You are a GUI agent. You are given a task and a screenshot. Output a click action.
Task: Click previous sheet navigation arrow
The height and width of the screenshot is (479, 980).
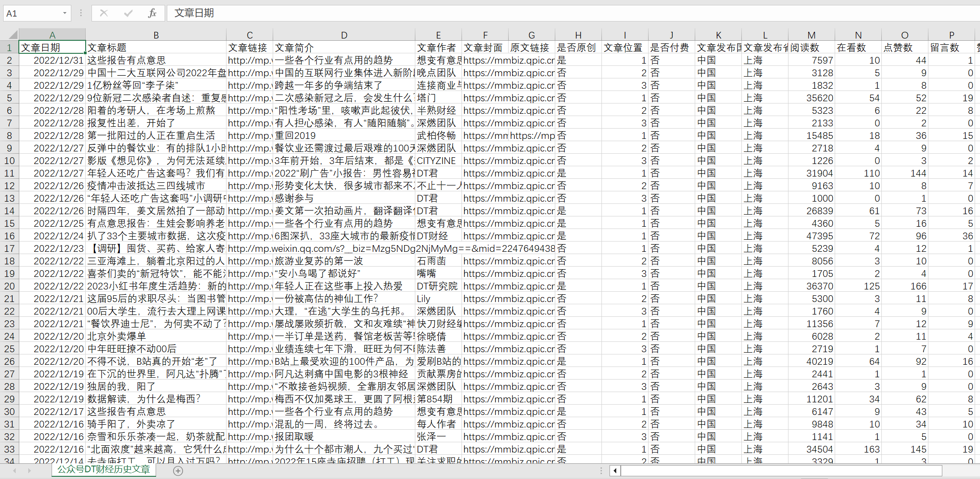pyautogui.click(x=14, y=470)
